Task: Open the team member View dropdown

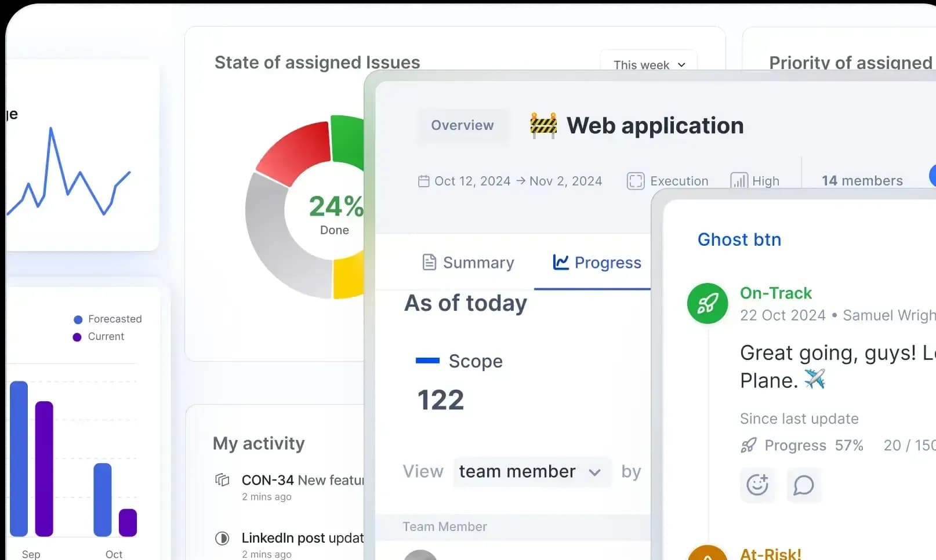Action: [531, 471]
